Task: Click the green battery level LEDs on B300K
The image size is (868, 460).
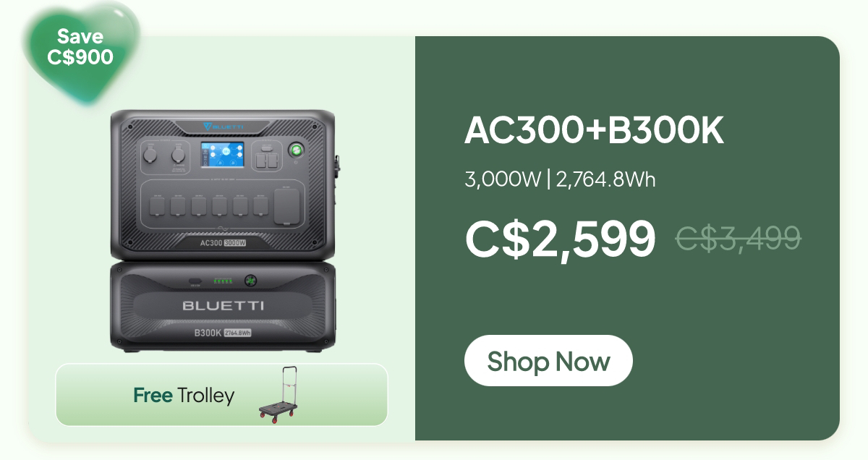Action: (221, 281)
